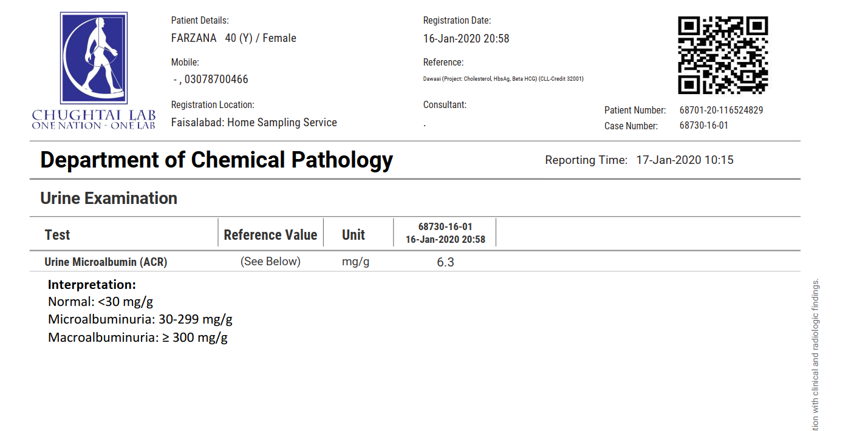Click the Unit column header
This screenshot has width=868, height=431.
[x=353, y=235]
